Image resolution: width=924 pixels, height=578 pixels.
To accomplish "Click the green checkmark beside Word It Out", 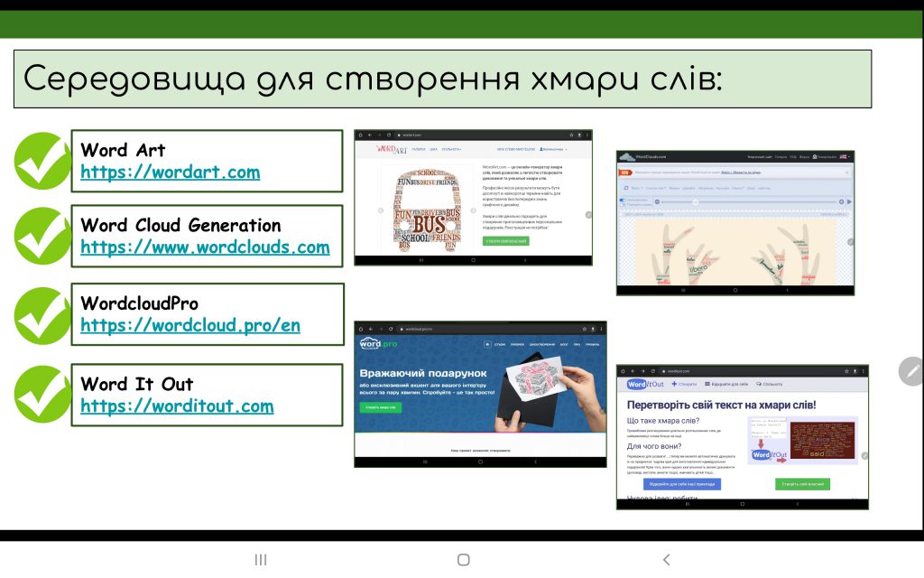I will [41, 395].
